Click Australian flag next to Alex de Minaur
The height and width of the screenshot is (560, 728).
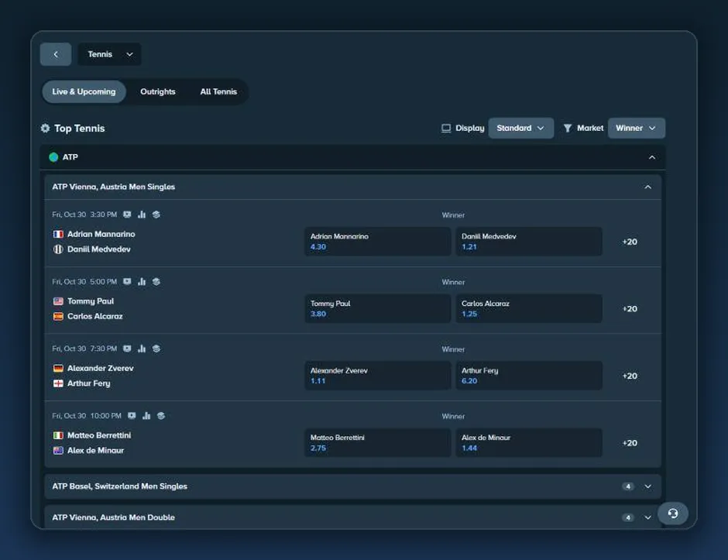tap(58, 451)
